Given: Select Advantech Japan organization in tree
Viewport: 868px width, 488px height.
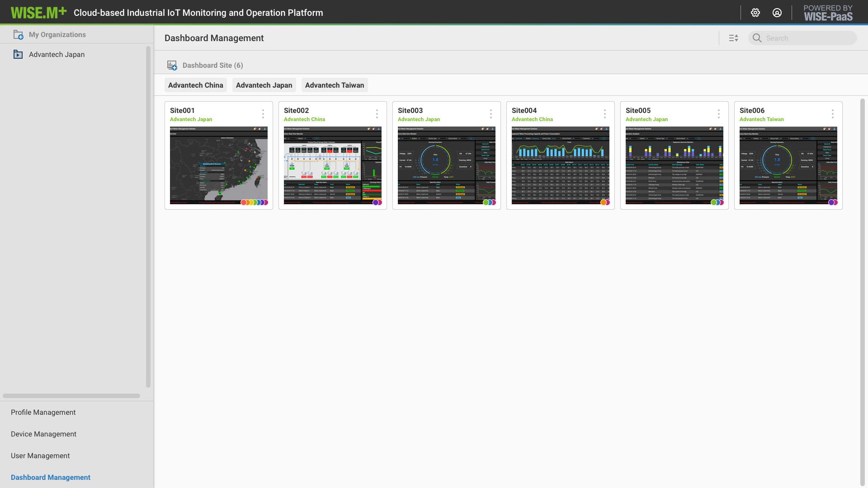Looking at the screenshot, I should point(57,55).
